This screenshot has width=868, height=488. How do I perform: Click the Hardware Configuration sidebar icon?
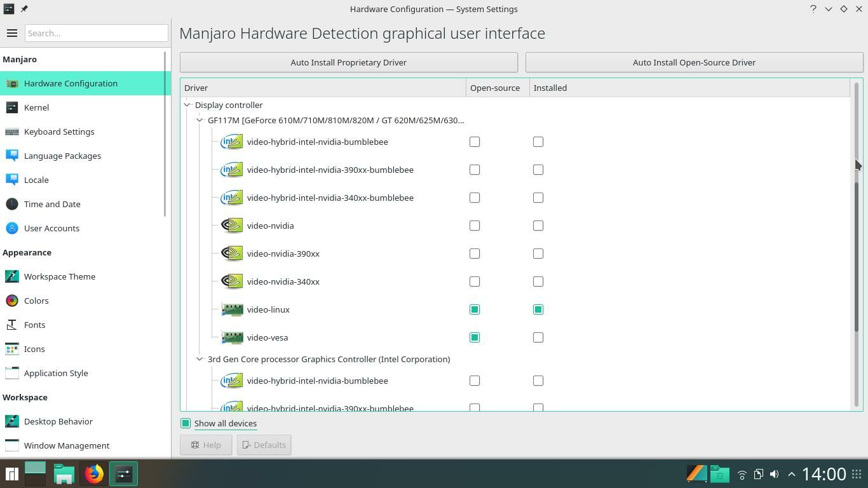tap(11, 83)
